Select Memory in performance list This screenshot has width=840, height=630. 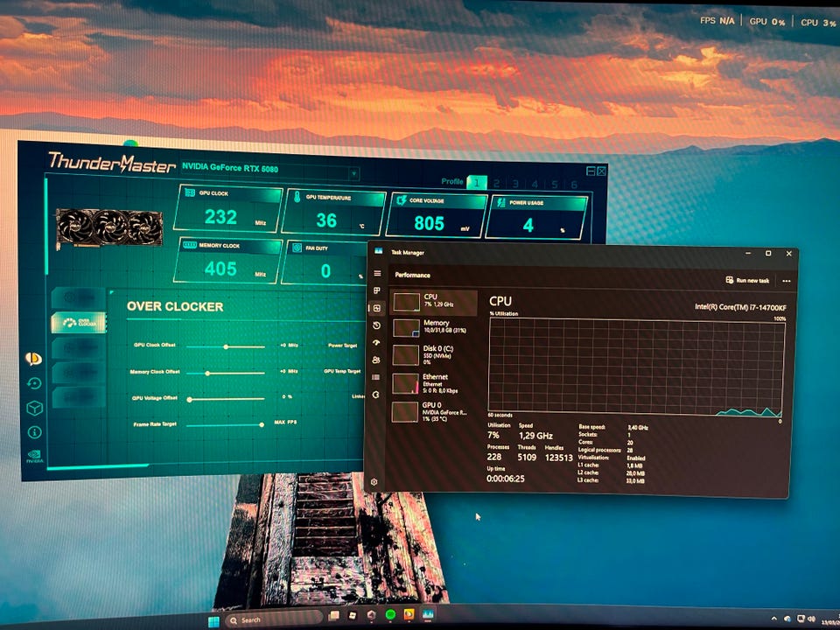pos(433,327)
